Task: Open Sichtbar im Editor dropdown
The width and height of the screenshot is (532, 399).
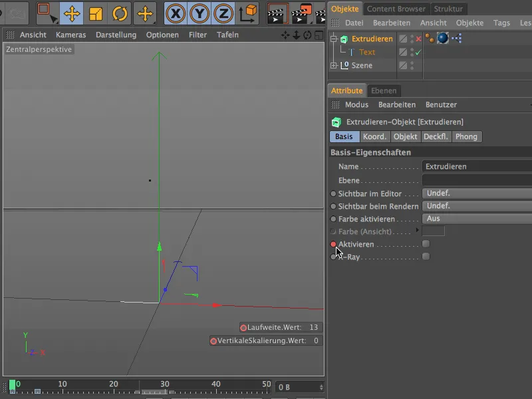Action: [x=477, y=194]
